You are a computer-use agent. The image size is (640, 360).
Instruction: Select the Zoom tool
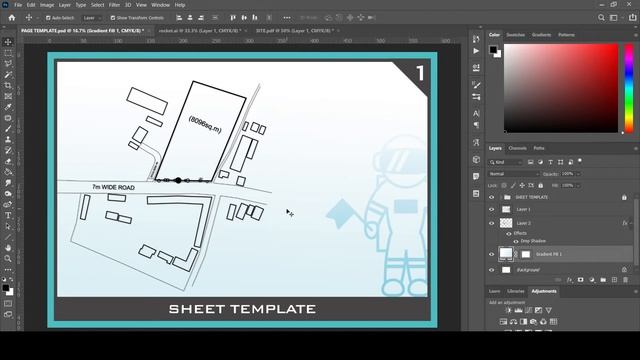click(x=8, y=258)
